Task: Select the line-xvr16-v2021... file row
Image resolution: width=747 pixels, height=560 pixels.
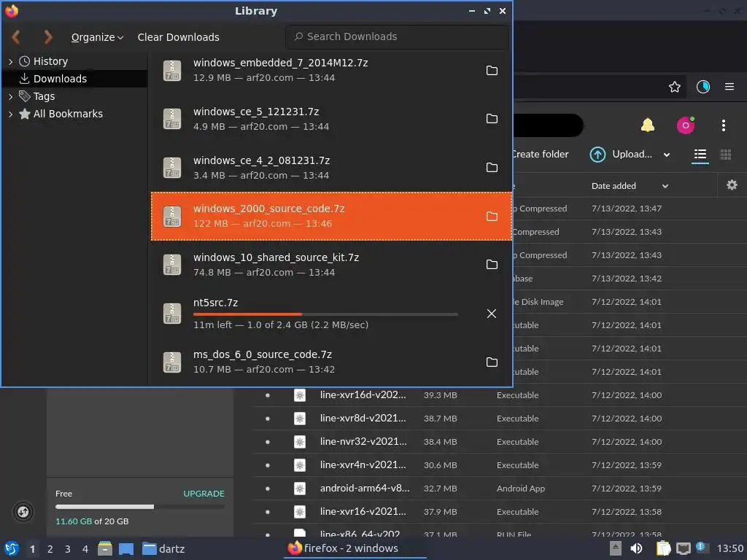Action: [499, 512]
